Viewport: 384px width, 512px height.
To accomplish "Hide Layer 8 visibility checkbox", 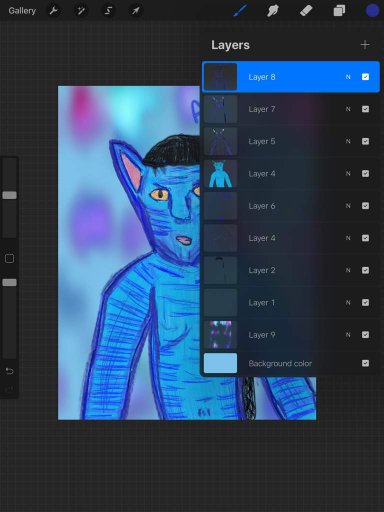I will [x=365, y=77].
